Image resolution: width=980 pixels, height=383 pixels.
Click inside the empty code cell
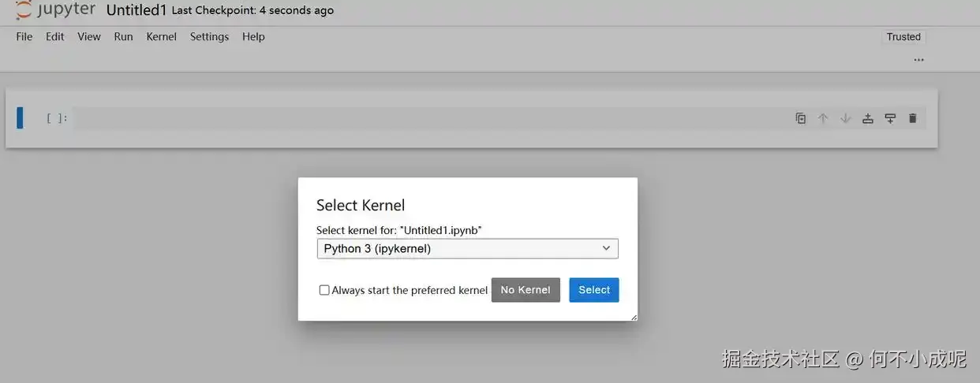pyautogui.click(x=426, y=118)
